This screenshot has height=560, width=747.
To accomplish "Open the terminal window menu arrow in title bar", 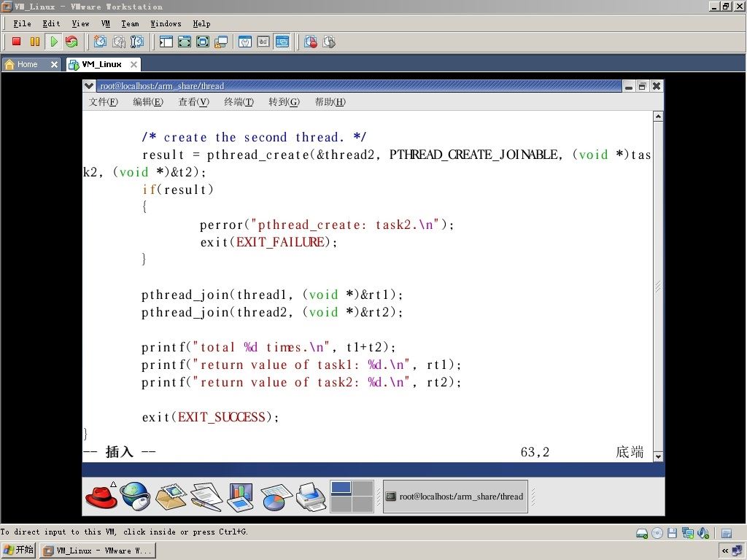I will click(x=88, y=86).
